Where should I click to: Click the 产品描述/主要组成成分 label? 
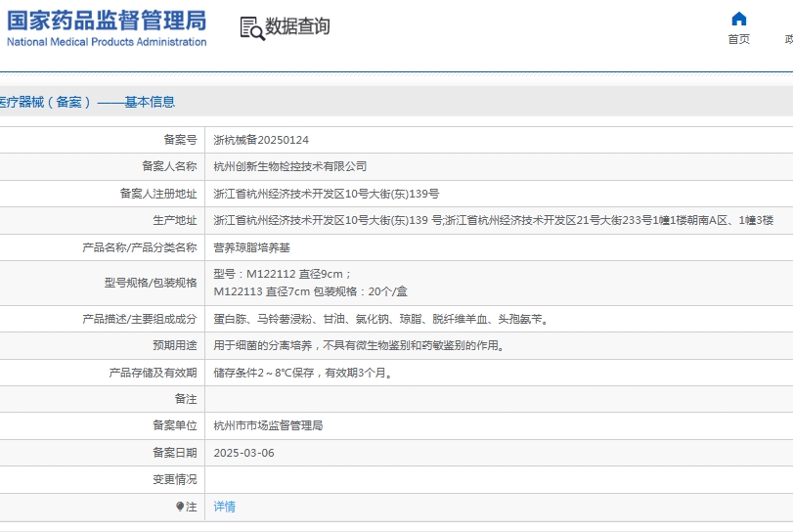[x=140, y=319]
